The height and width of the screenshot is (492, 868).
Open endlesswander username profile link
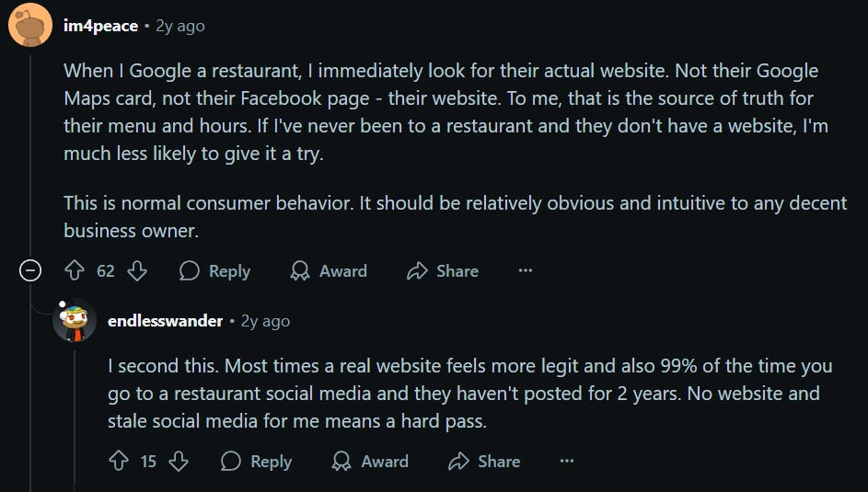[165, 321]
